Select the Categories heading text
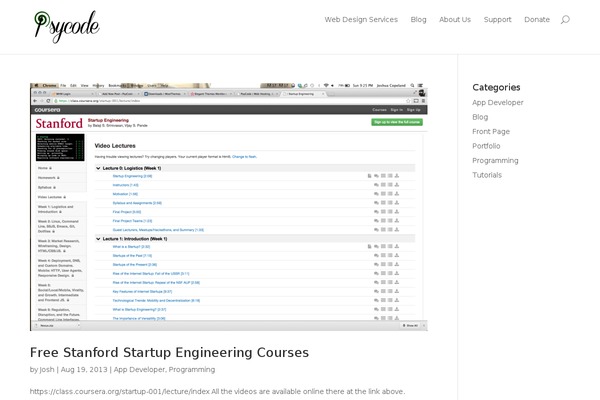Screen dimensions: 600x400 pyautogui.click(x=496, y=87)
